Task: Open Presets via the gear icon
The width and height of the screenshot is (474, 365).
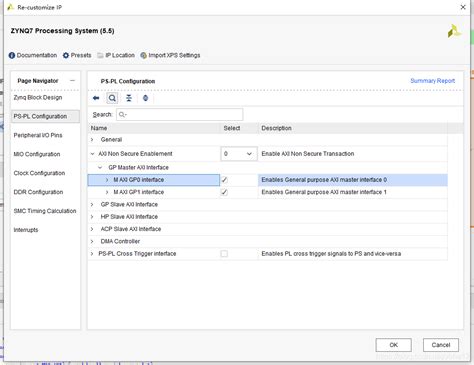Action: [x=66, y=55]
